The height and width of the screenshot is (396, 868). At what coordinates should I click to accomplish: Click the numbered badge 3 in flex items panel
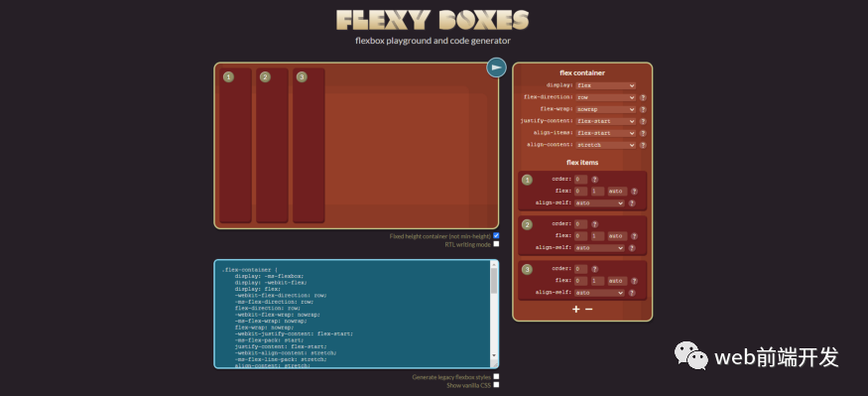[x=527, y=269]
